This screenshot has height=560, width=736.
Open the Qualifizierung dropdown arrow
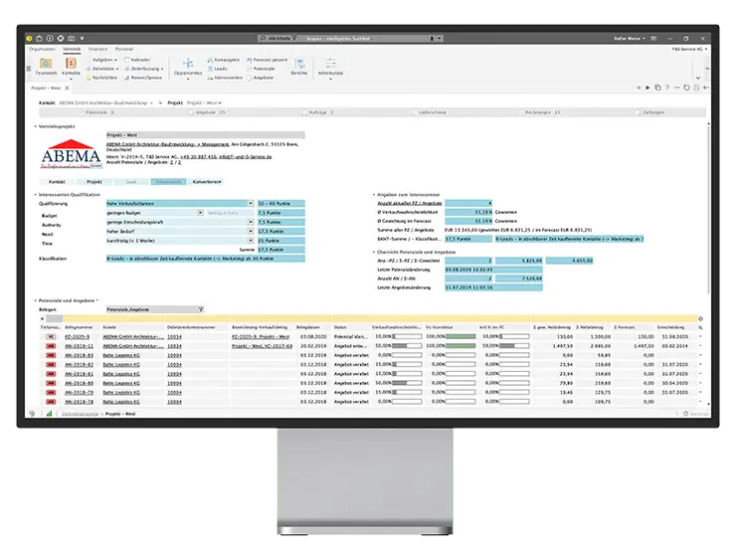pos(251,203)
